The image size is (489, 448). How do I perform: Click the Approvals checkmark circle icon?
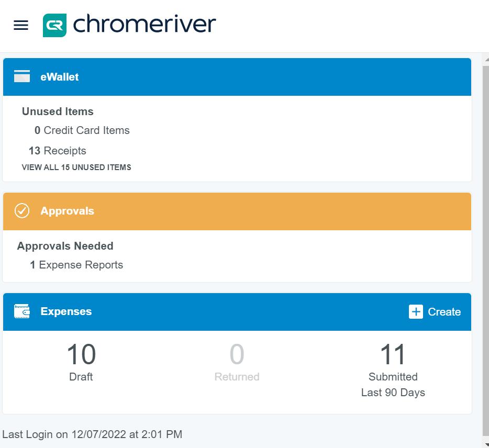coord(22,211)
